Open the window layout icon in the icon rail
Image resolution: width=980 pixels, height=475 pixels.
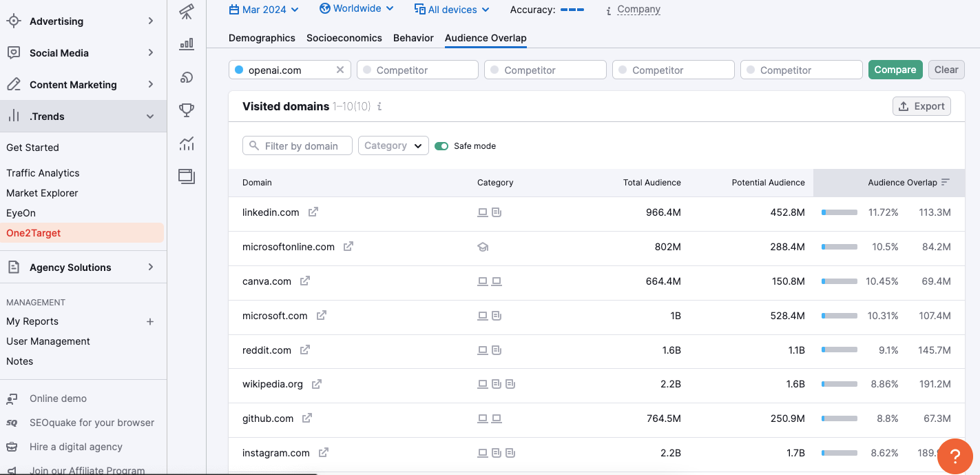[x=186, y=176]
